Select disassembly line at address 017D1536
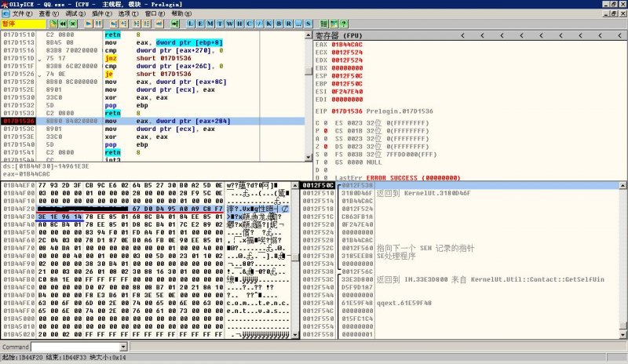This screenshot has width=628, height=364. click(x=152, y=121)
